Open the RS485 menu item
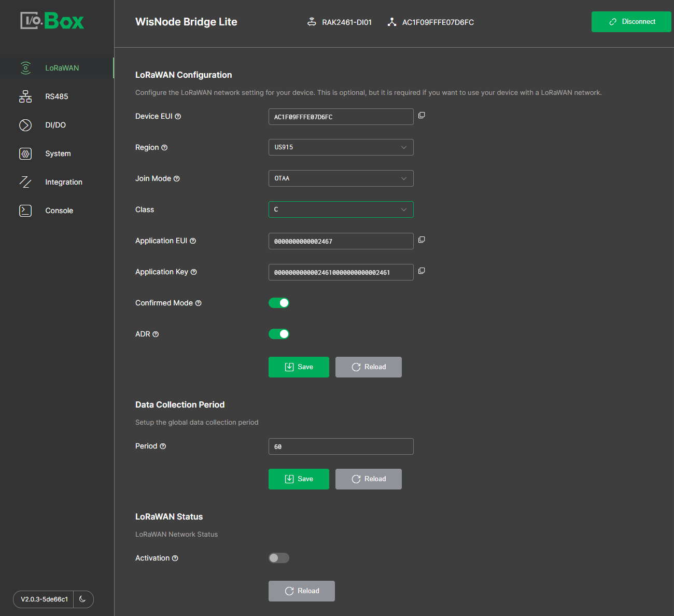 [x=57, y=96]
